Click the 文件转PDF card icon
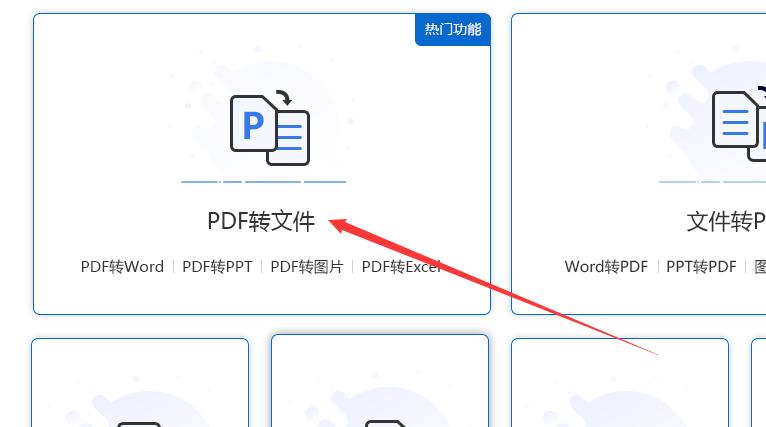766x427 pixels. click(739, 126)
